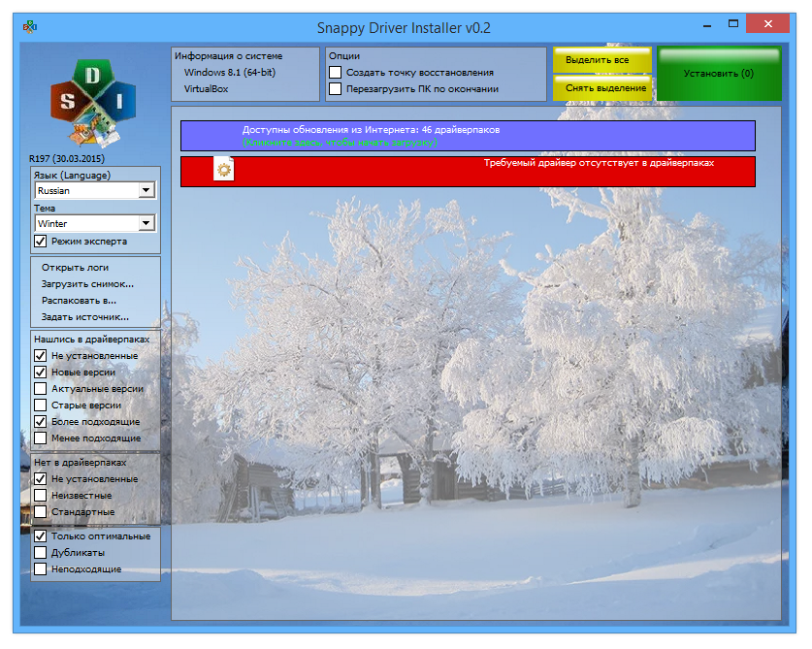Expand the Winter theme dropdown
The width and height of the screenshot is (812, 649).
[146, 224]
